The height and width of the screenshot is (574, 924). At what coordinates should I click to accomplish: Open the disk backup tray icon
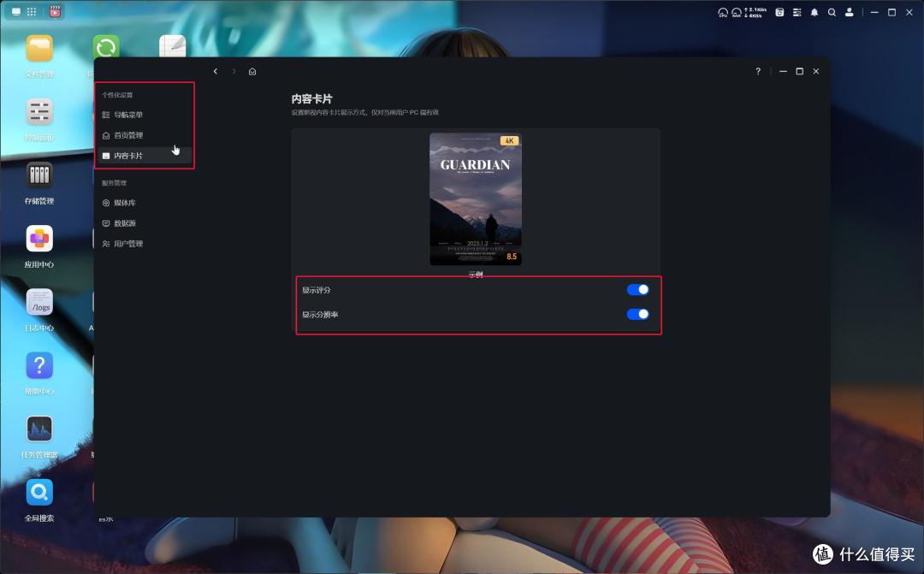pos(779,12)
